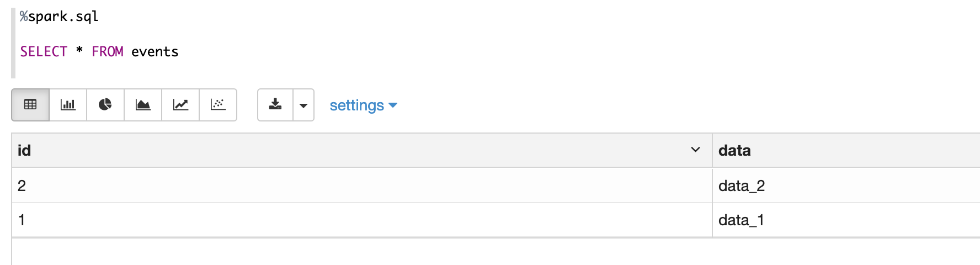
Task: Select the bar chart visualization
Action: pyautogui.click(x=68, y=104)
